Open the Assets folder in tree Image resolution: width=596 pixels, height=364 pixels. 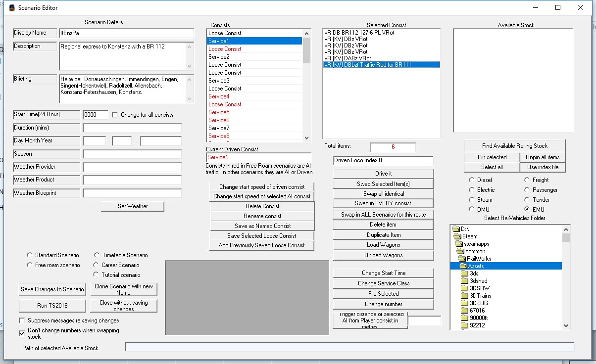coord(476,266)
